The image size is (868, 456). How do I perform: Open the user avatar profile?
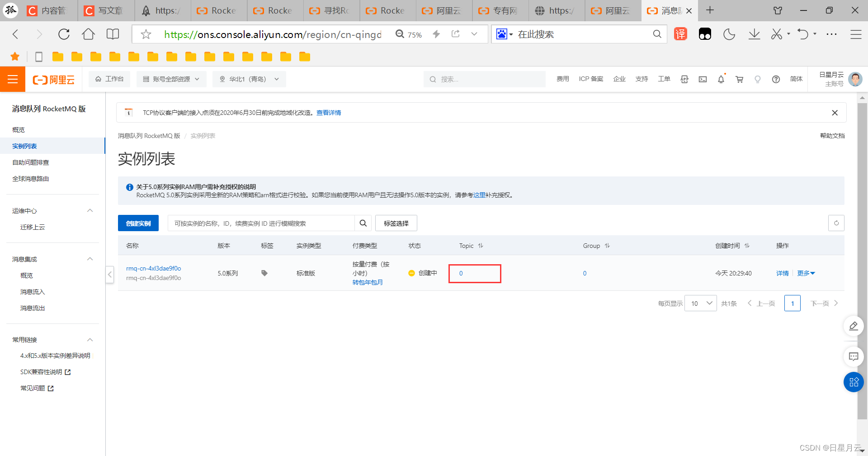point(855,79)
